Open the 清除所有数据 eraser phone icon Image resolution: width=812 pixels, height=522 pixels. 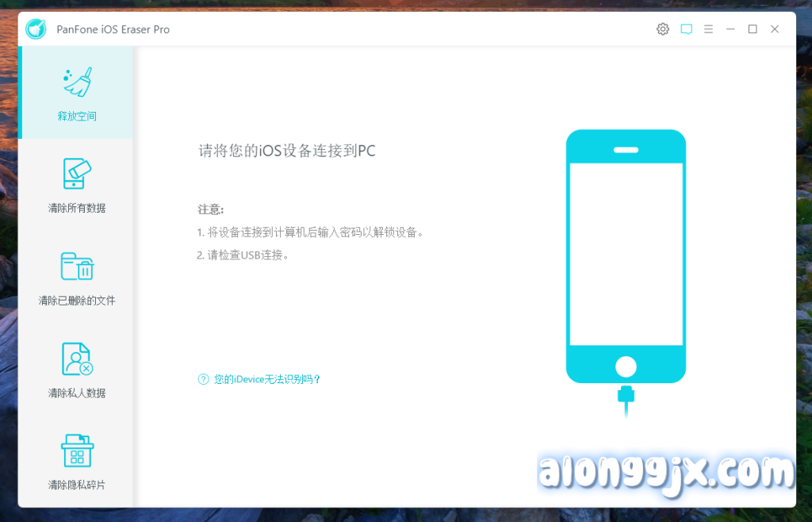(x=77, y=174)
